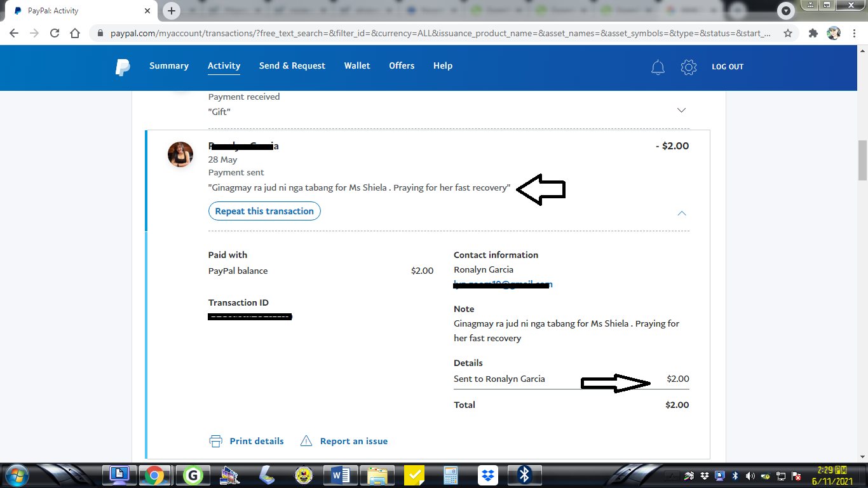
Task: Open Google Chrome from taskbar
Action: [154, 475]
